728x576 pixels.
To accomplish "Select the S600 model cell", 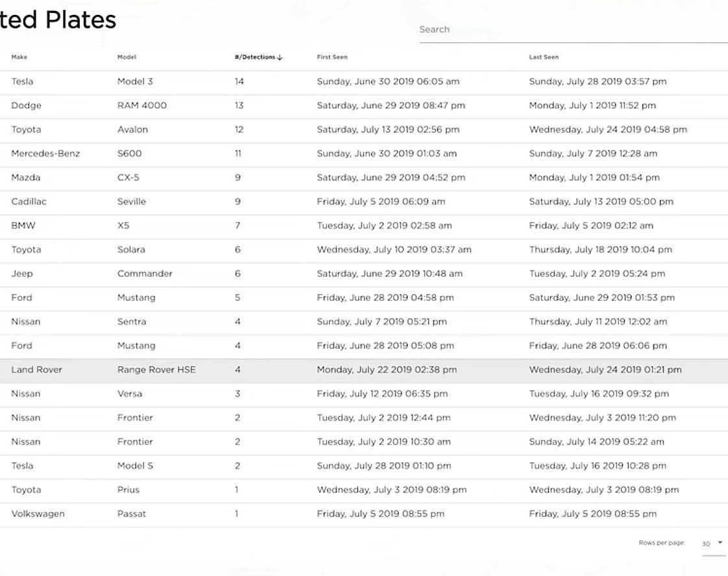I will pos(130,154).
